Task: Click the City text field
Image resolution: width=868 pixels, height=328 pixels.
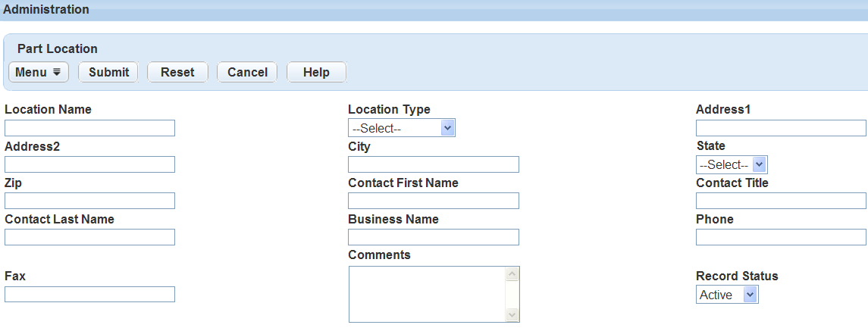Action: point(433,164)
